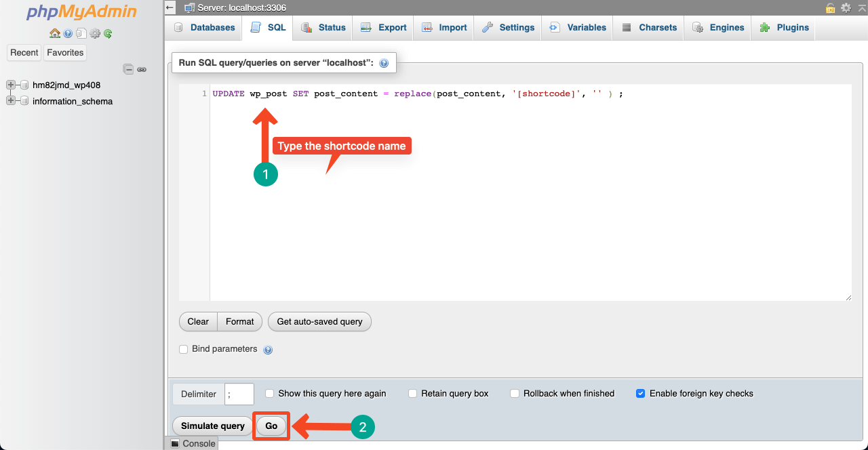View the Engines tab
Image resolution: width=868 pixels, height=450 pixels.
click(x=718, y=28)
